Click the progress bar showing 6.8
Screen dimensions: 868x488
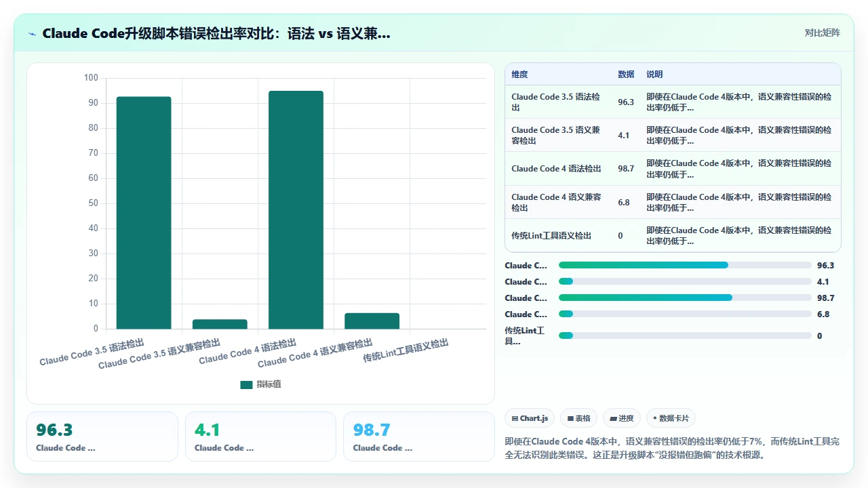tap(685, 314)
